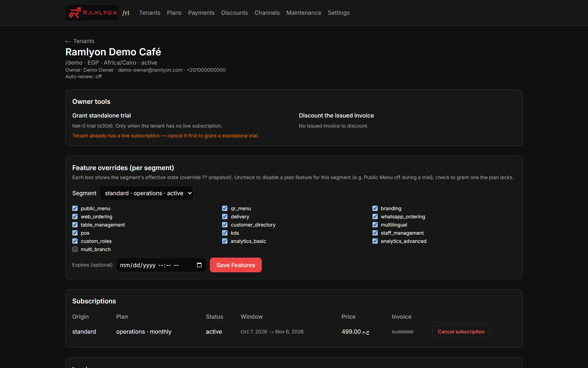Click the 'standard' origin cell
This screenshot has height=368, width=588.
click(84, 332)
